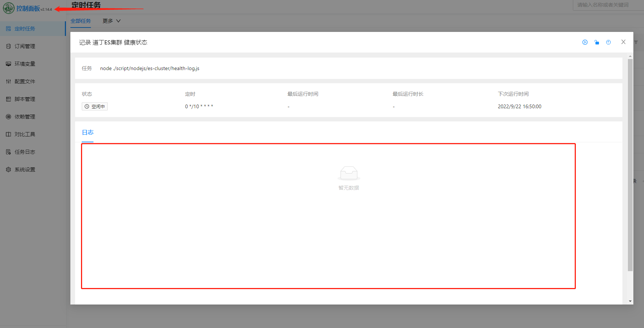The width and height of the screenshot is (644, 328).
Task: Select the 日志 tab in the dialog
Action: [x=88, y=132]
